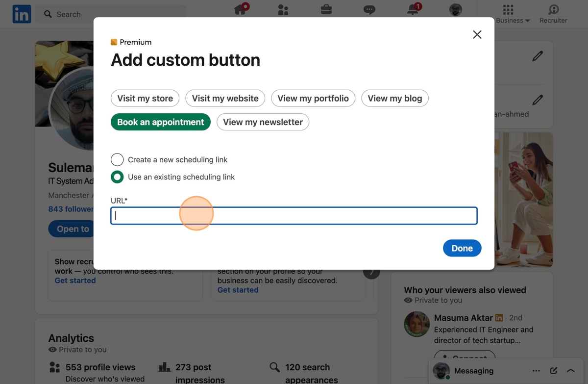The width and height of the screenshot is (588, 384).
Task: Open Messaging panel more options ellipsis
Action: pyautogui.click(x=536, y=371)
